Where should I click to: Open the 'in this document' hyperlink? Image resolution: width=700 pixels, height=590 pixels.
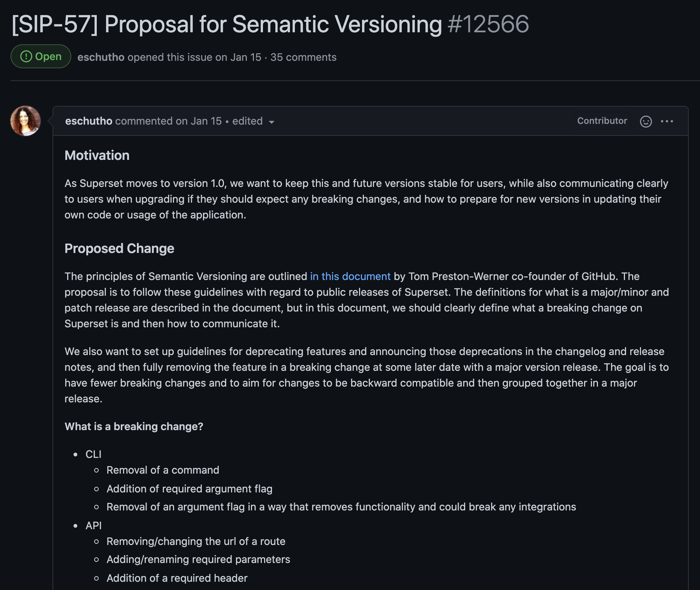click(x=350, y=276)
